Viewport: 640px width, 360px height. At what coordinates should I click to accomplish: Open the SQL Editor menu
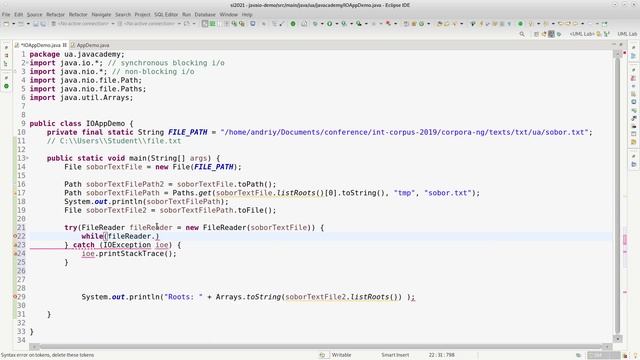pos(166,14)
